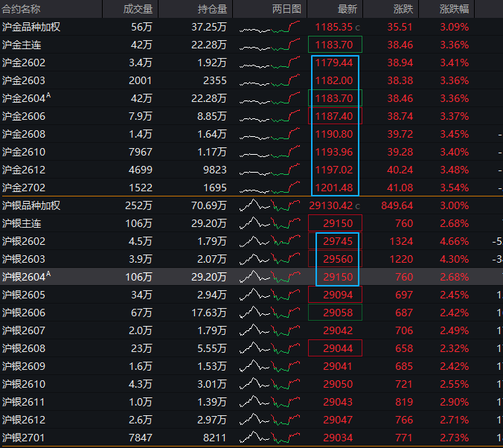Click the 沪金2702 two-day mini chart
The height and width of the screenshot is (448, 503).
click(269, 188)
